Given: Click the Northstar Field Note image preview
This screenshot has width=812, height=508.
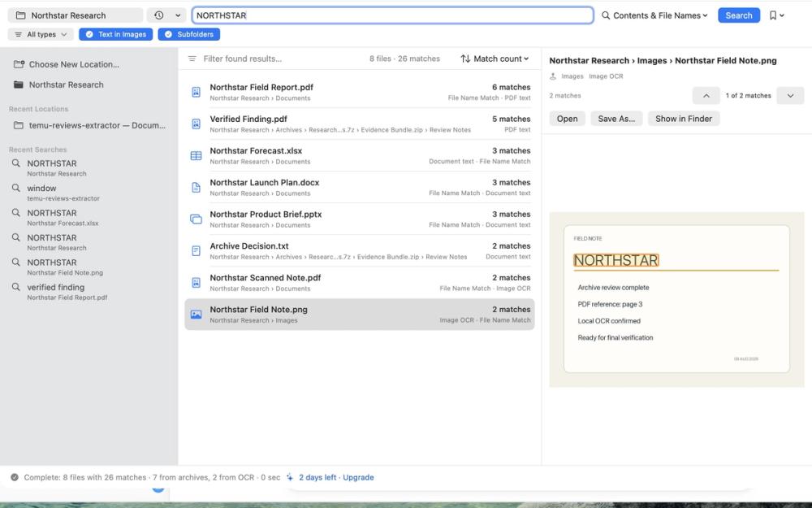Looking at the screenshot, I should coord(676,299).
